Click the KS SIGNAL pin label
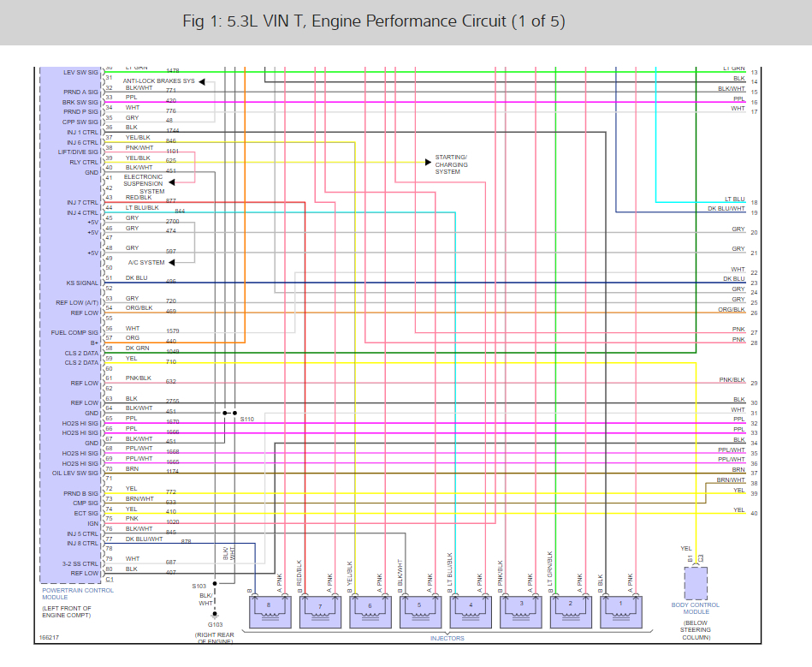Image resolution: width=812 pixels, height=667 pixels. point(82,283)
